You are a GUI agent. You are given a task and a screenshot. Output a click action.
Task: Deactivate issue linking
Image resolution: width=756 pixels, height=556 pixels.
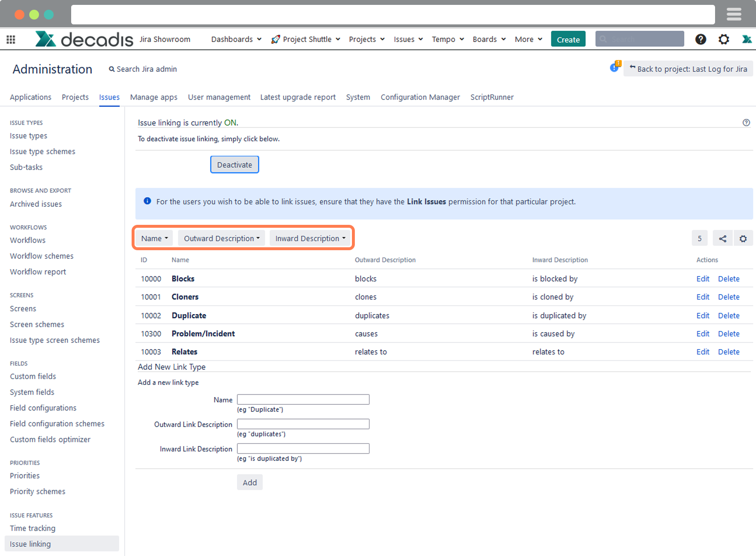point(234,165)
